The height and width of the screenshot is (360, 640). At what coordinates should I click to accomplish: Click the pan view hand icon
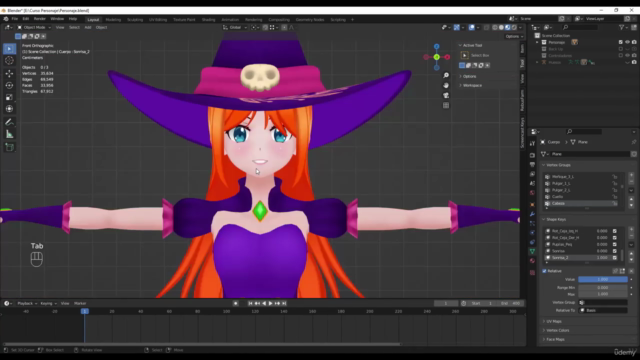click(446, 85)
